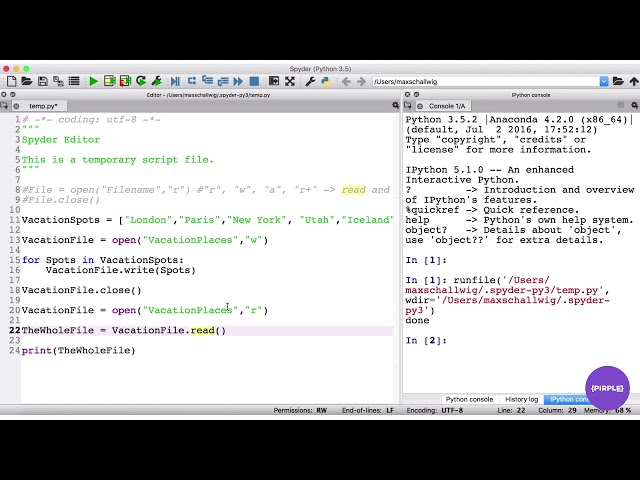The height and width of the screenshot is (480, 640).
Task: Click the VacationSpots list definition line
Action: pyautogui.click(x=207, y=220)
